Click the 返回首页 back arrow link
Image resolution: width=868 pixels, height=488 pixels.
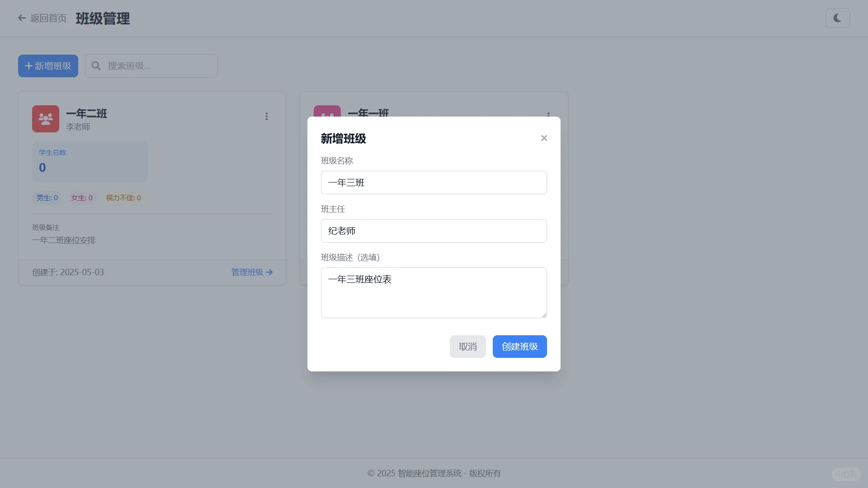click(x=42, y=18)
